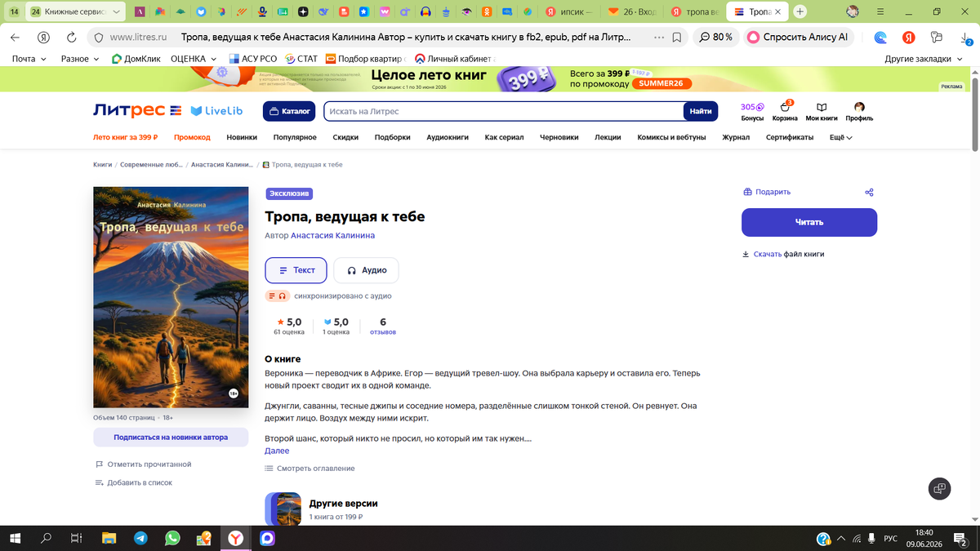Open File Explorer from taskbar
Image resolution: width=980 pixels, height=551 pixels.
(x=109, y=539)
